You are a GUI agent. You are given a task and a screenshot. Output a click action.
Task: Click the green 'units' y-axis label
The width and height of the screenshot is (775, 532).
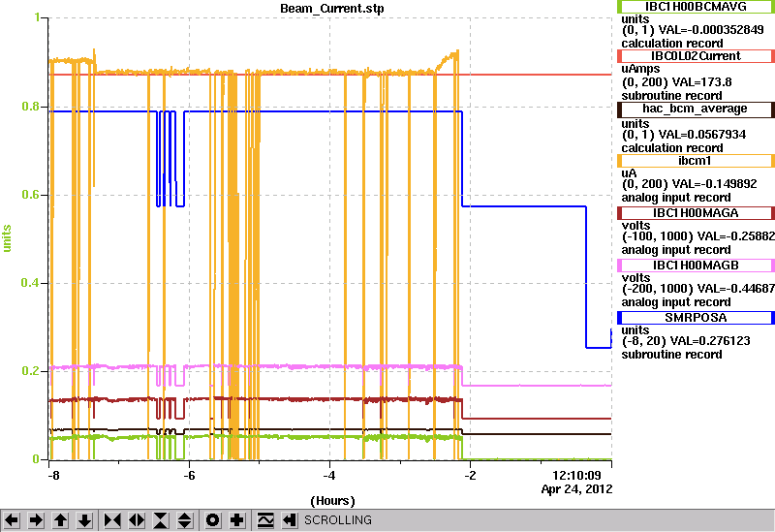7,238
